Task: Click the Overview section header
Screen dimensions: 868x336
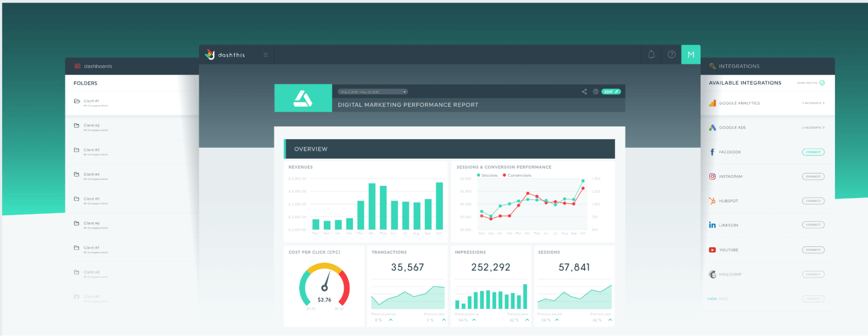Action: coord(449,149)
